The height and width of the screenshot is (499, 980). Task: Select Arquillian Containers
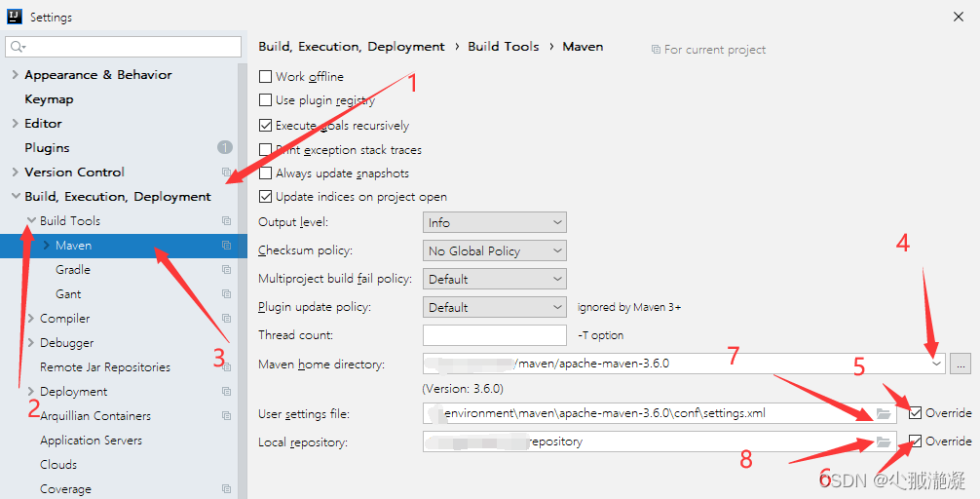(95, 416)
